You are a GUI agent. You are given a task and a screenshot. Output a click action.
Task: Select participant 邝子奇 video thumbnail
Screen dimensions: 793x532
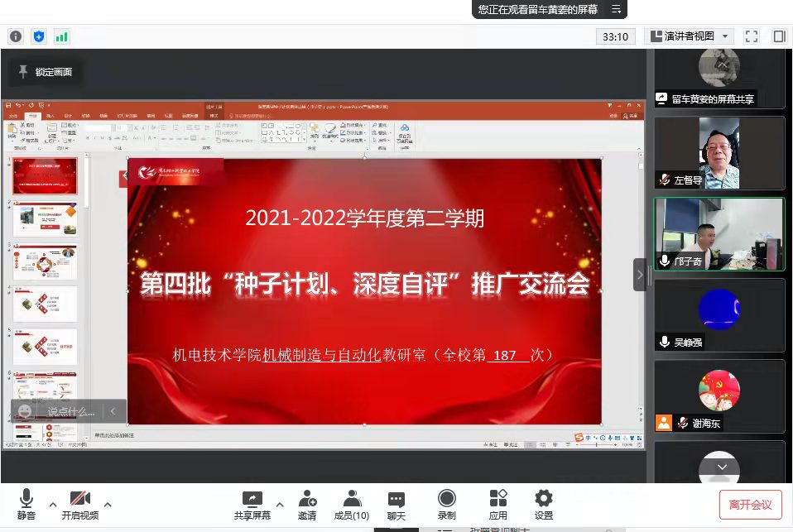pos(719,235)
